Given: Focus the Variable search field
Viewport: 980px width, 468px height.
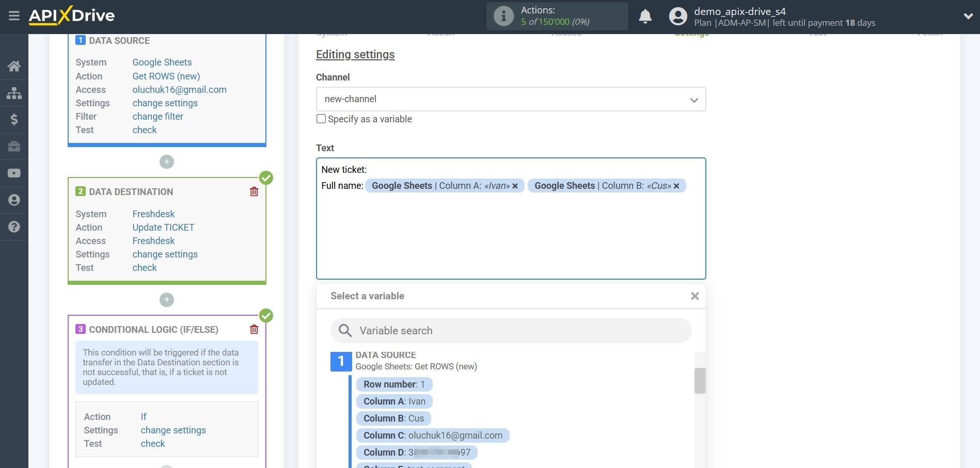Looking at the screenshot, I should coord(511,330).
